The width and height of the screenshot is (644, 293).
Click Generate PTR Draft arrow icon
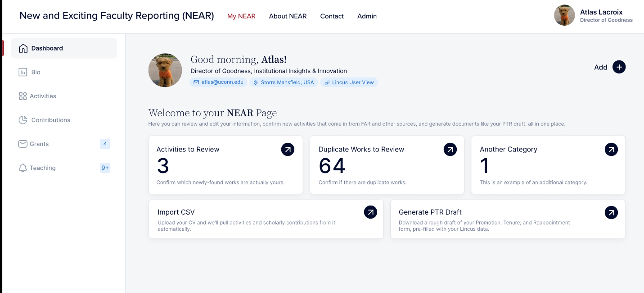pyautogui.click(x=611, y=212)
